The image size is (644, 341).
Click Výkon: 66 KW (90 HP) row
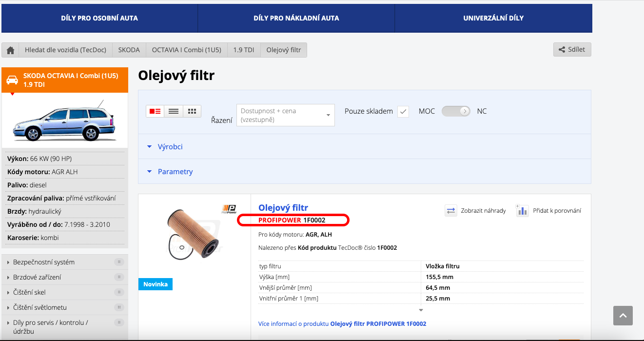pos(65,159)
